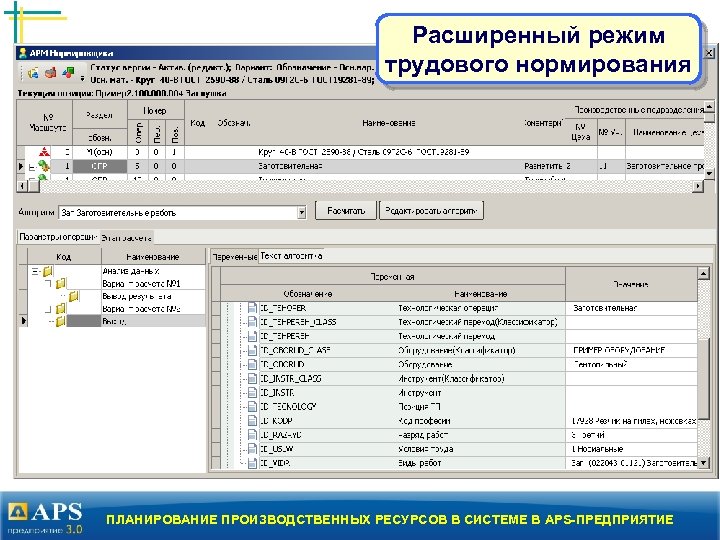
Task: Click the variables table's scroll down arrow
Action: click(703, 463)
